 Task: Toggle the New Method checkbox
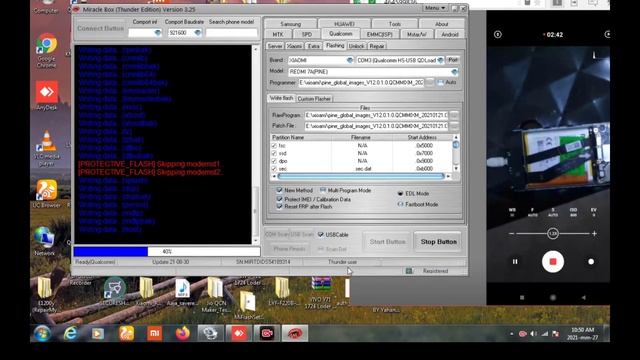click(279, 190)
